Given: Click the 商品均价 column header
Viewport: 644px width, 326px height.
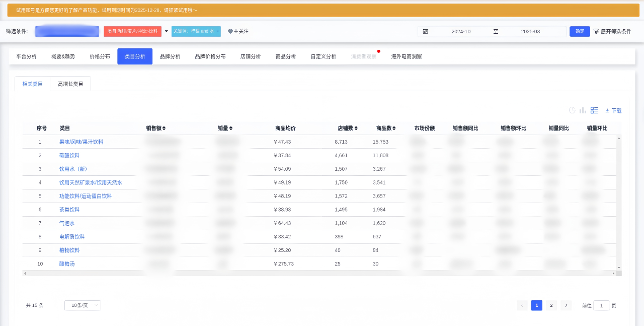Looking at the screenshot, I should tap(285, 128).
